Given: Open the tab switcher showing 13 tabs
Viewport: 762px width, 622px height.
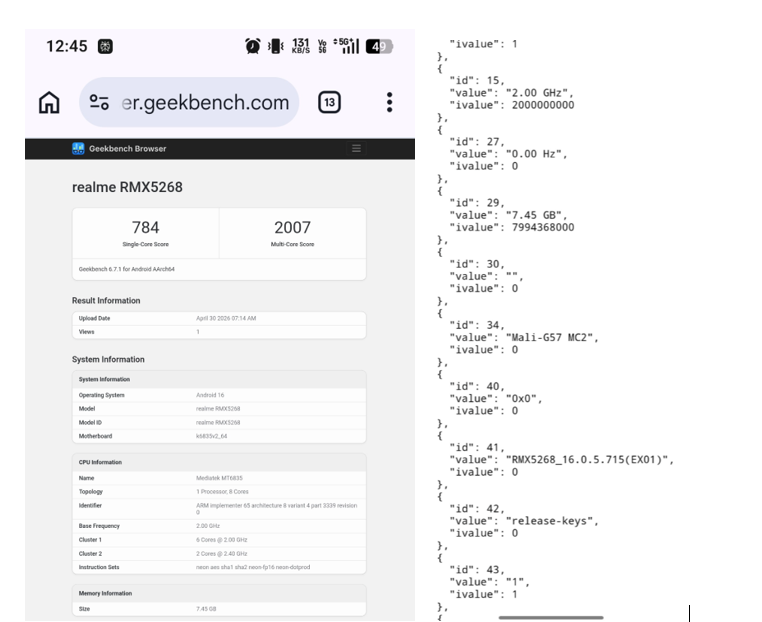Looking at the screenshot, I should 329,102.
